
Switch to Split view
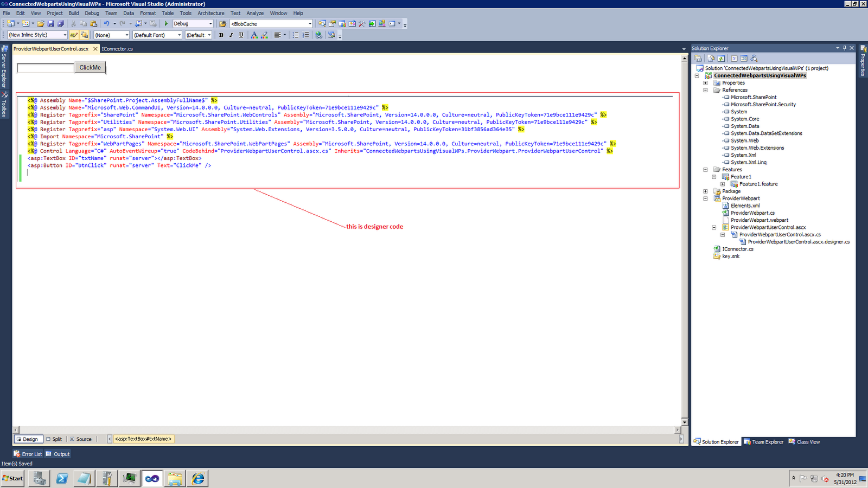[x=54, y=439]
